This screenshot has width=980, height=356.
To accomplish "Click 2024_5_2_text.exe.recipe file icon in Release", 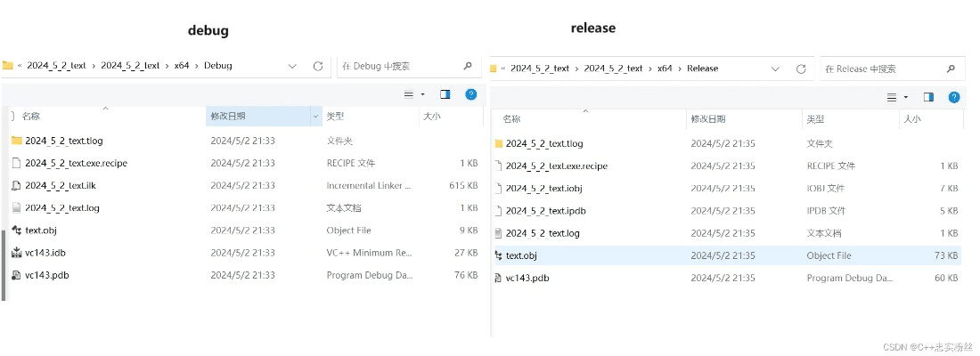I will point(499,166).
